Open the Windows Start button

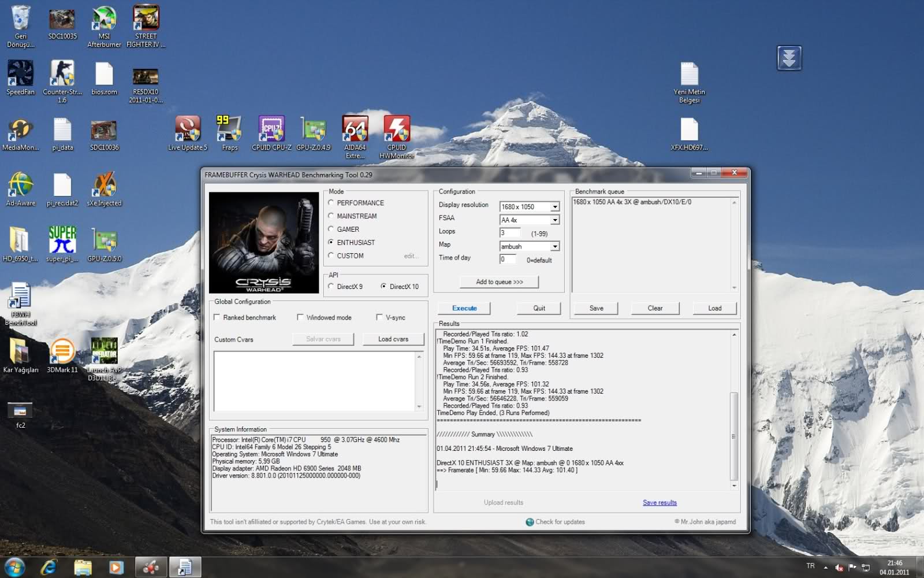(x=14, y=567)
